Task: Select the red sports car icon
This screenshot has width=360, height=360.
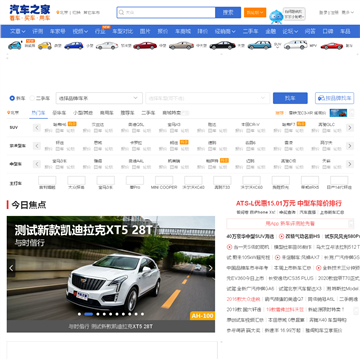Action: click(x=332, y=46)
